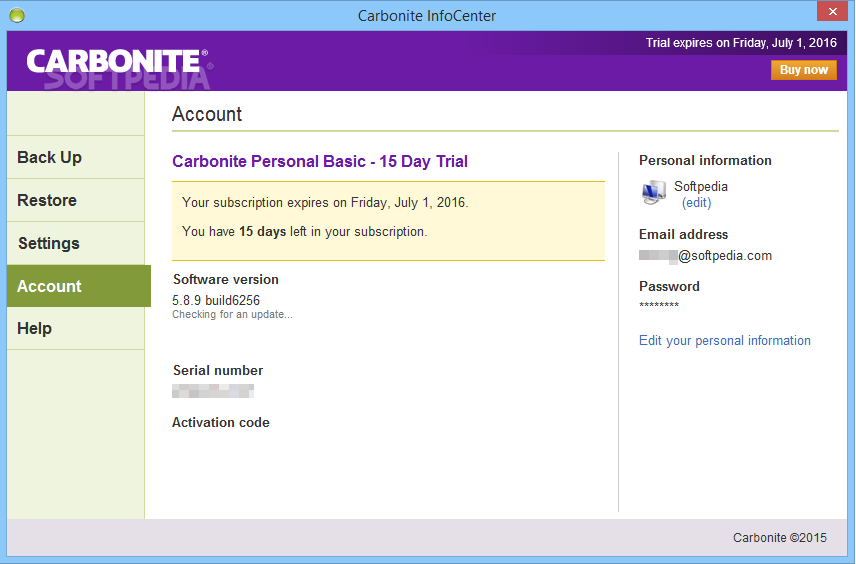Open the Back Up section
Screen dimensions: 856x564
tap(76, 157)
